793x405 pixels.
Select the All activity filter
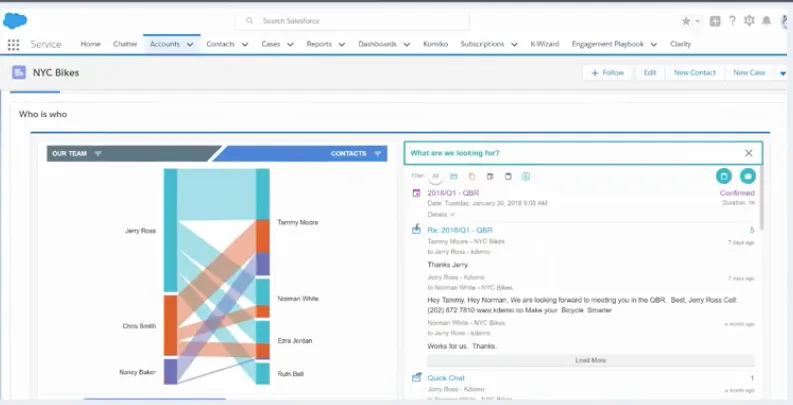435,176
